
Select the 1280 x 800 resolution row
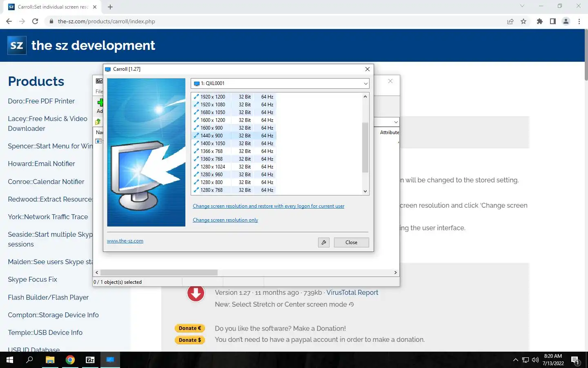click(x=234, y=182)
